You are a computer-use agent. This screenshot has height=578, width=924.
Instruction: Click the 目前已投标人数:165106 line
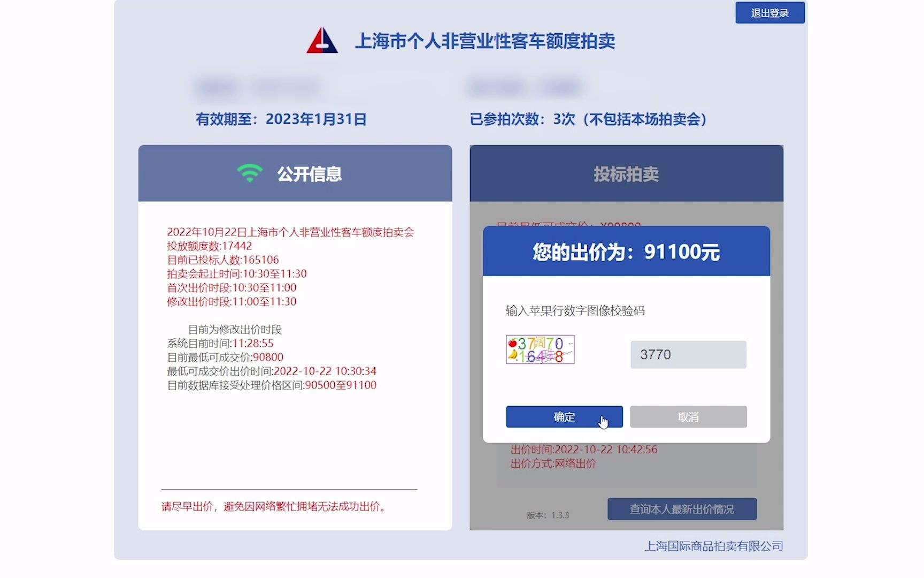point(223,260)
